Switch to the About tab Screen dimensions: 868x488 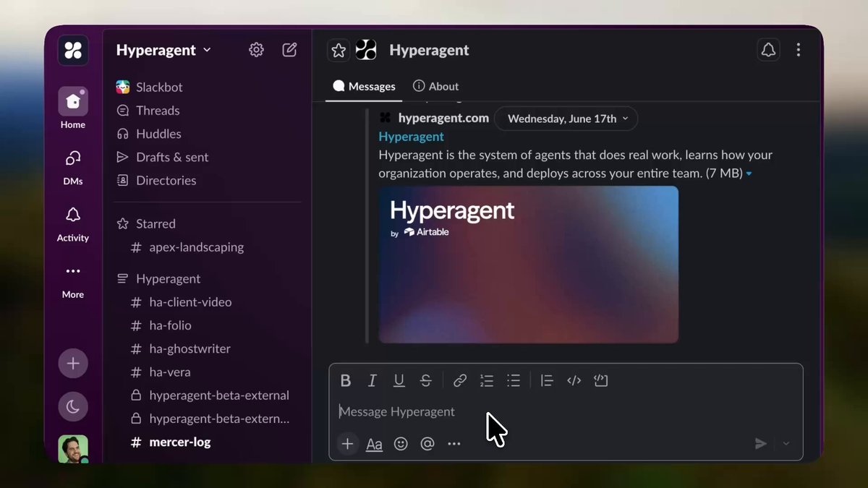[x=435, y=86]
